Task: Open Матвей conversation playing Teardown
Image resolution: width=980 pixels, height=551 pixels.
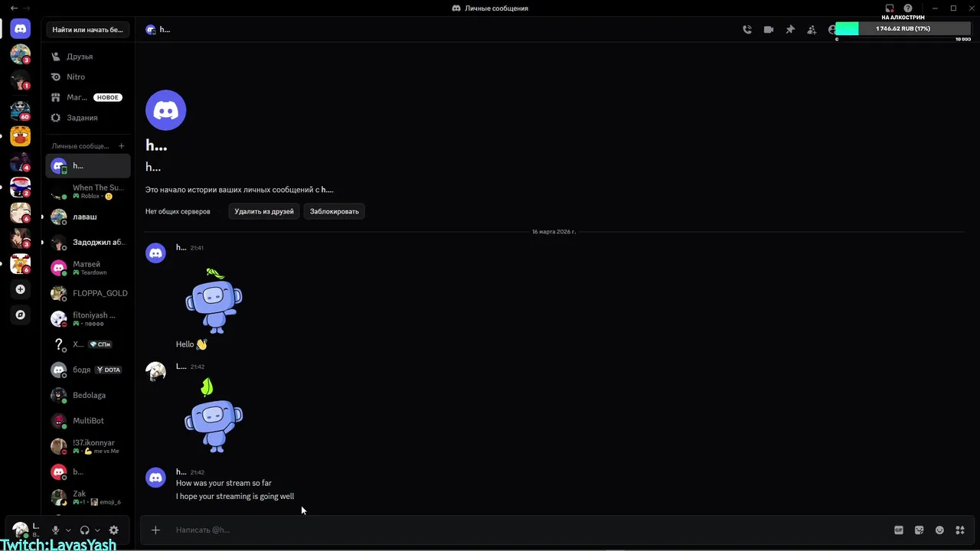Action: 88,268
